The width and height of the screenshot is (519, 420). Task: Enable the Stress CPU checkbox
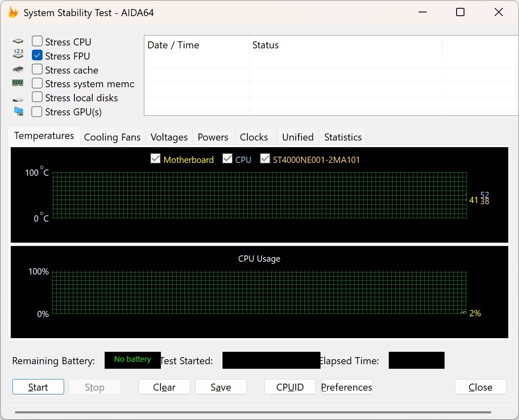point(37,41)
